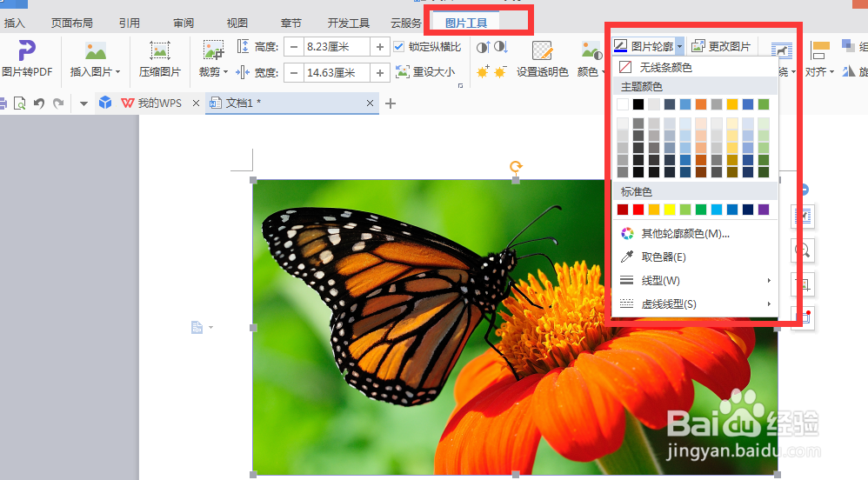The height and width of the screenshot is (480, 868).
Task: Pick dark red standard color swatch
Action: (x=623, y=210)
